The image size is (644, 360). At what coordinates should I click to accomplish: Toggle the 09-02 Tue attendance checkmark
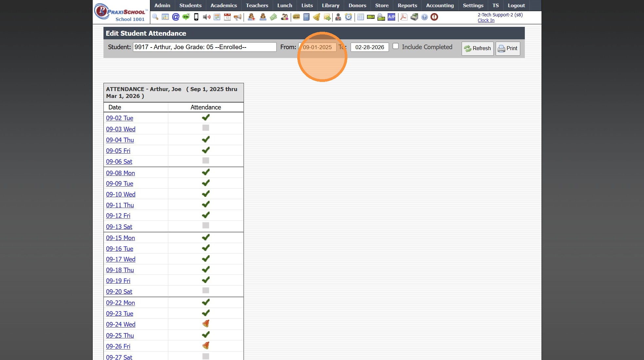(206, 117)
